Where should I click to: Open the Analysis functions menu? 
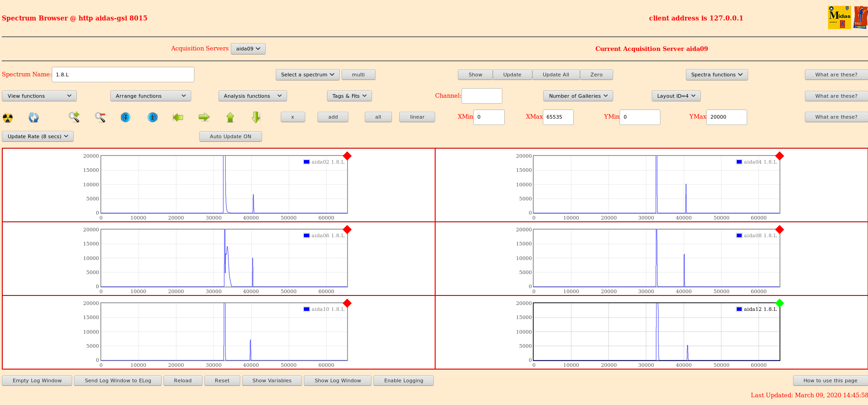[252, 96]
